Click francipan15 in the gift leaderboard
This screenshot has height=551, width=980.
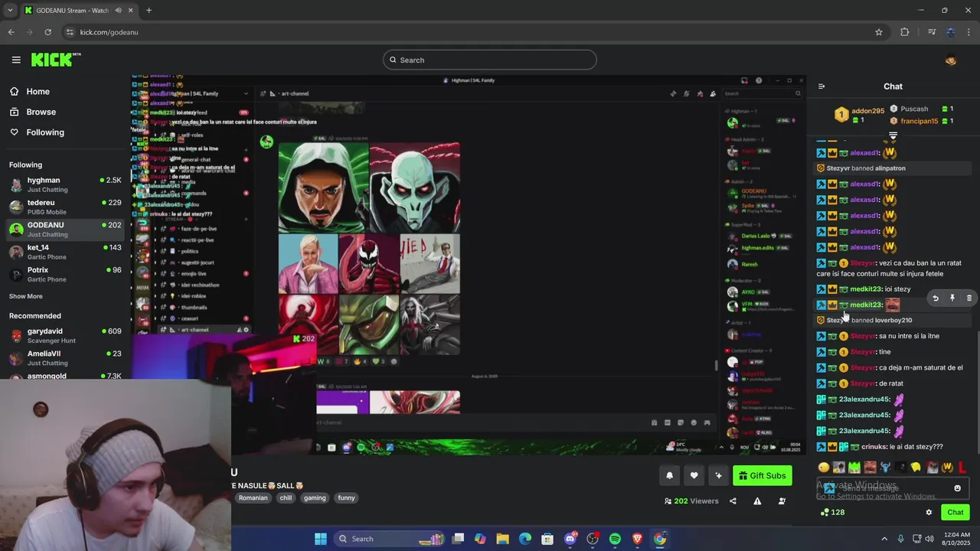click(919, 121)
